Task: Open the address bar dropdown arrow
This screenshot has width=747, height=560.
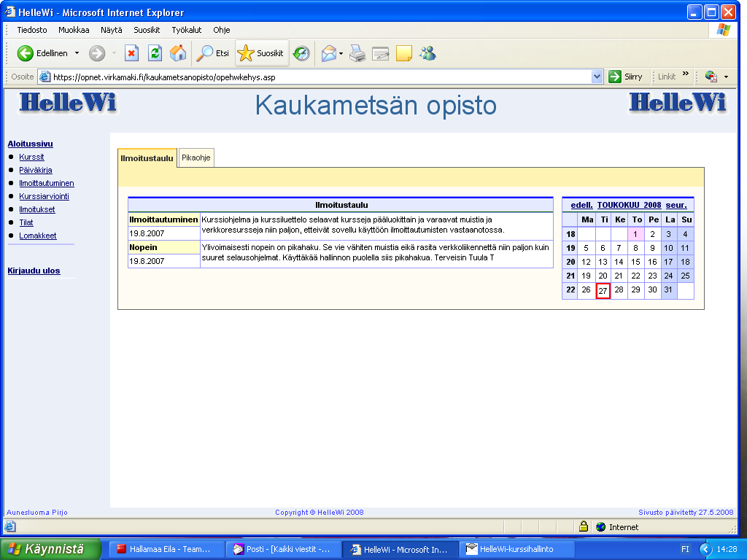Action: (x=597, y=77)
